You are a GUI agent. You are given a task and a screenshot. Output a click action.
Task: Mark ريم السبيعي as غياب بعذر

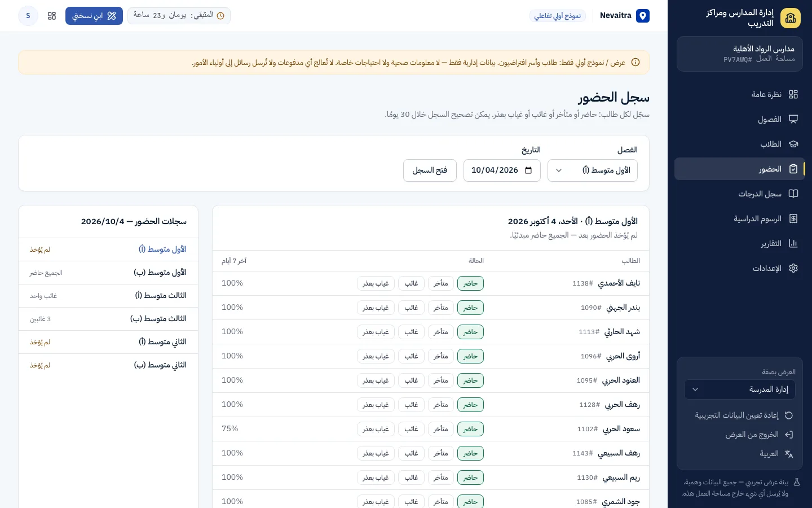376,478
